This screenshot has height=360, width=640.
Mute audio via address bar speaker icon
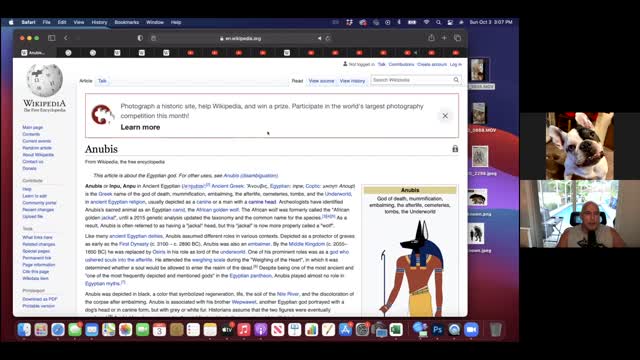coord(319,38)
